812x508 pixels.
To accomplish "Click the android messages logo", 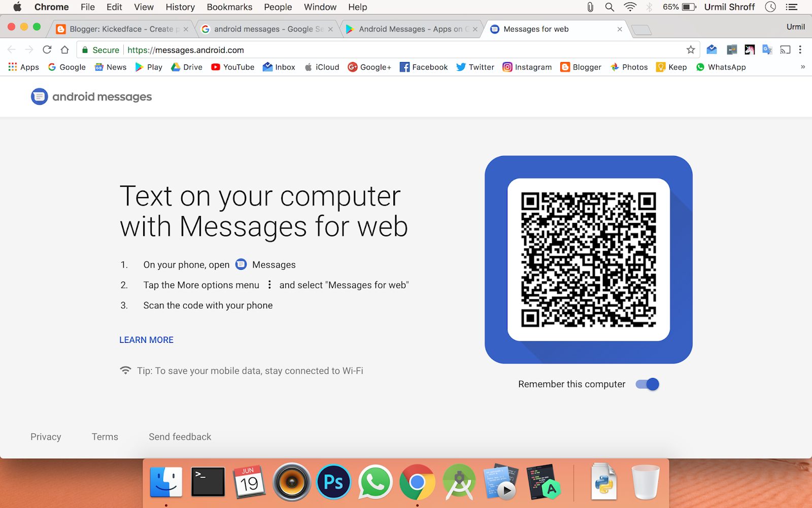I will click(x=91, y=97).
